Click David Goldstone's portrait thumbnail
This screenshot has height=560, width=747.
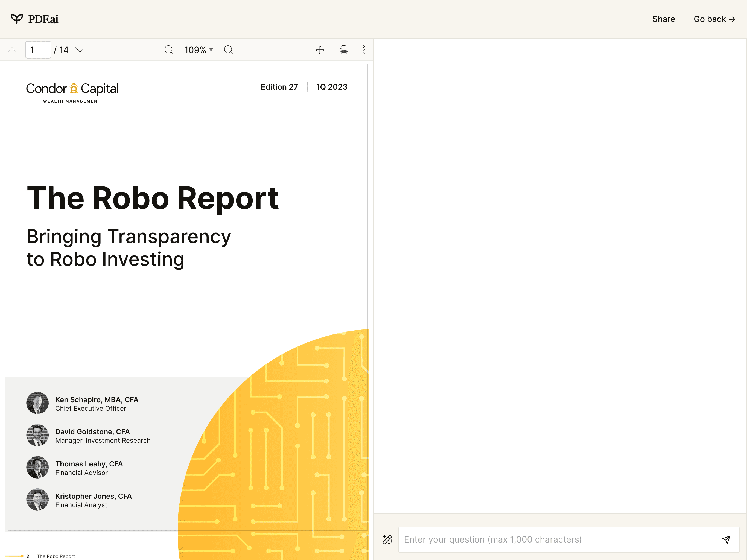coord(37,435)
